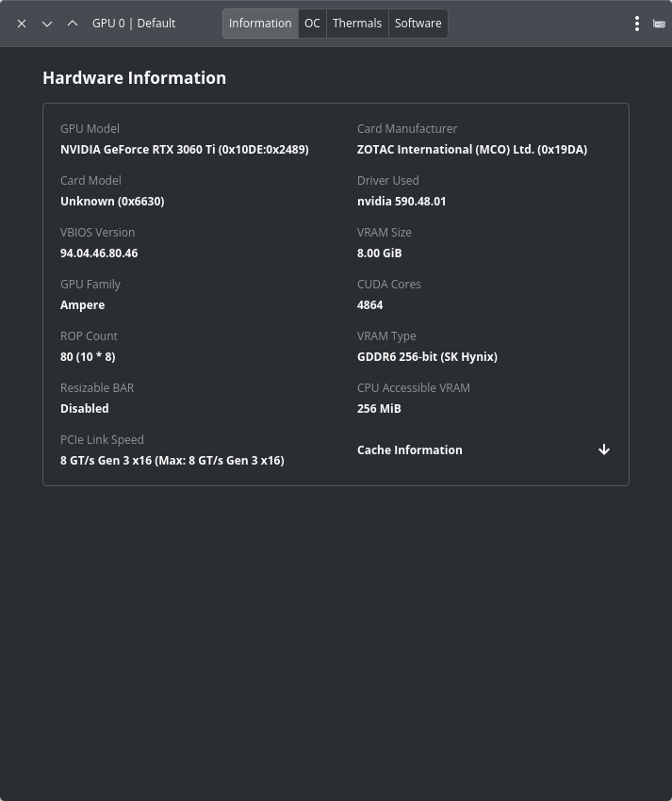672x801 pixels.
Task: Click the GDDR6 256-bit VRAM type value
Action: (427, 356)
